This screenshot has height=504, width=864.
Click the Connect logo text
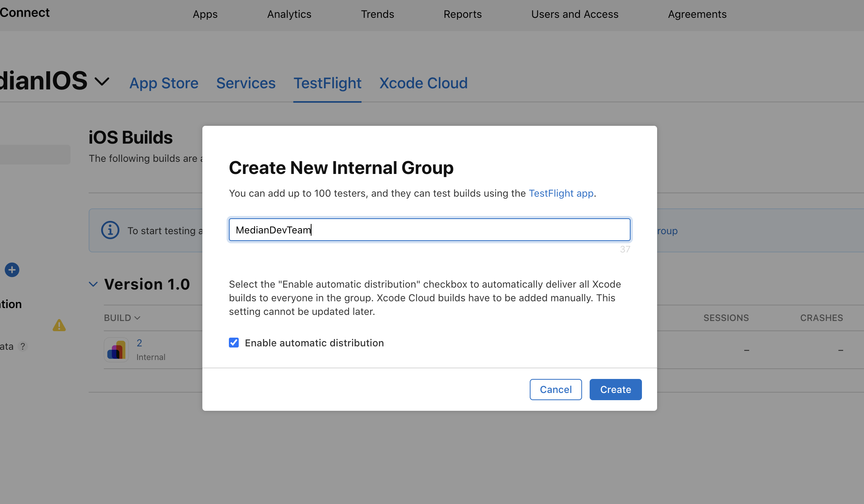pyautogui.click(x=25, y=13)
